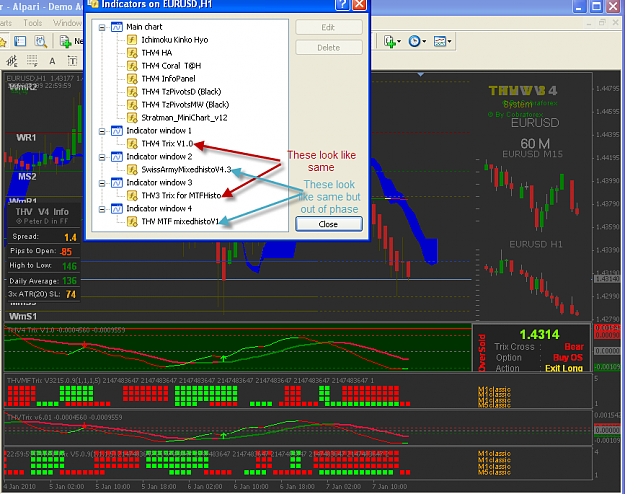Click the Edit button in Indicators dialog
This screenshot has height=494, width=625.
(329, 28)
